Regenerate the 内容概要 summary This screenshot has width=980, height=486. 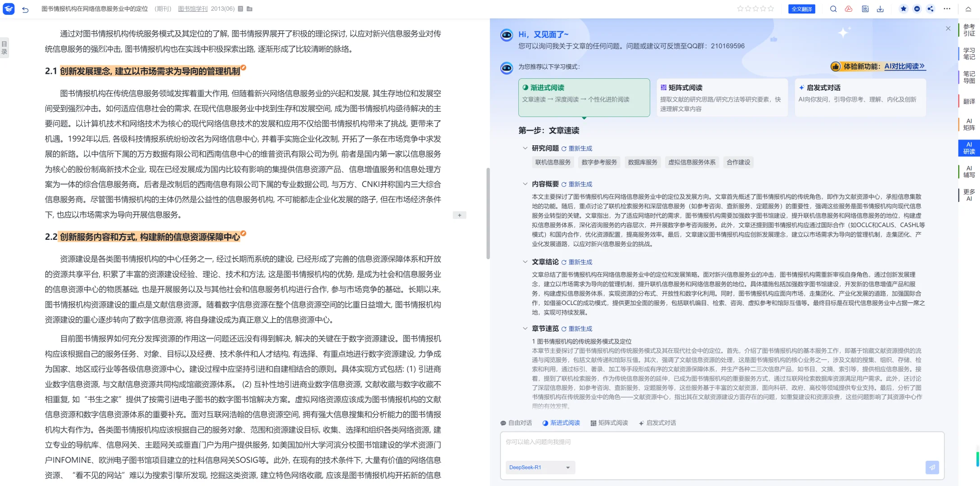click(580, 184)
